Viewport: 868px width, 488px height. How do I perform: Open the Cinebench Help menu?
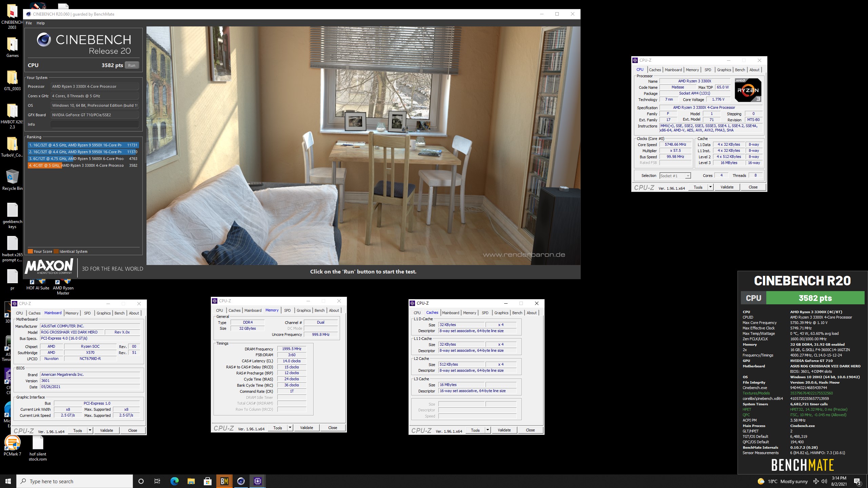tap(41, 23)
